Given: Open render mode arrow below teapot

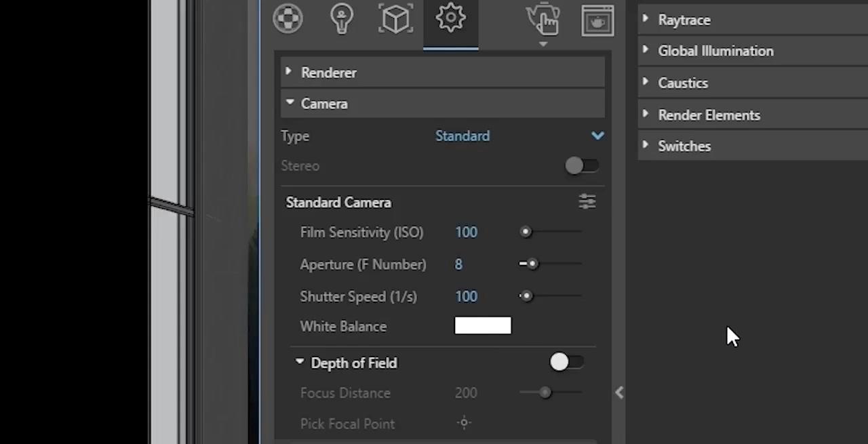Looking at the screenshot, I should [x=543, y=45].
